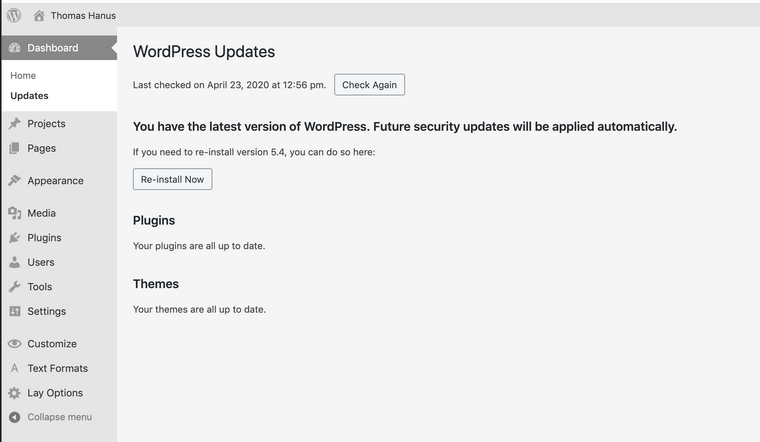This screenshot has height=442, width=760.
Task: Click the Plugins plug icon
Action: click(x=14, y=238)
